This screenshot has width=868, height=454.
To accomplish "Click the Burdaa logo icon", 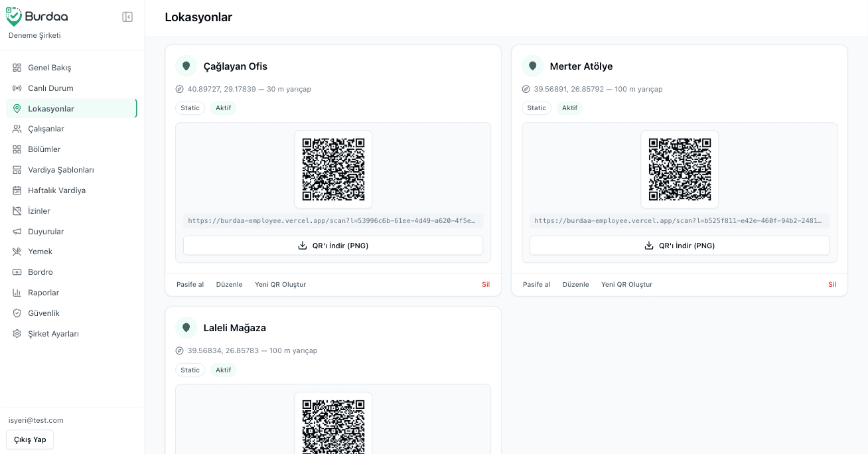I will pyautogui.click(x=14, y=17).
